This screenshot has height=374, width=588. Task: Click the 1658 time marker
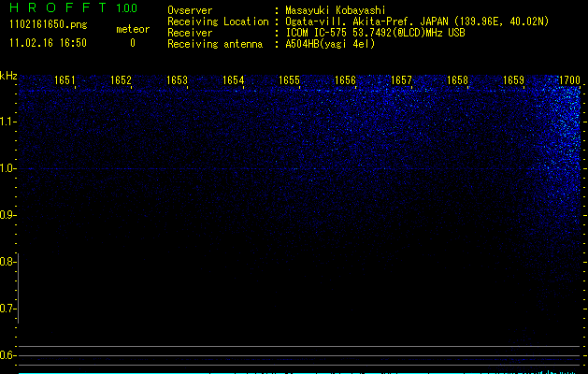[x=457, y=79]
